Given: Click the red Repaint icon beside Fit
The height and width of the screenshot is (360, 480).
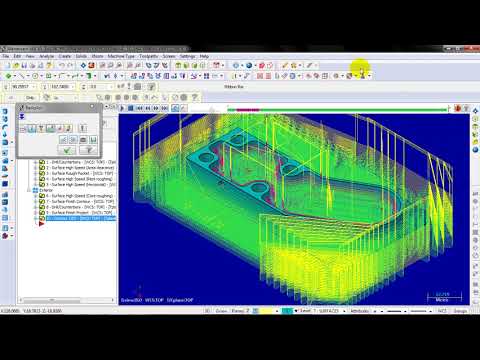Looking at the screenshot, I should coord(91,65).
